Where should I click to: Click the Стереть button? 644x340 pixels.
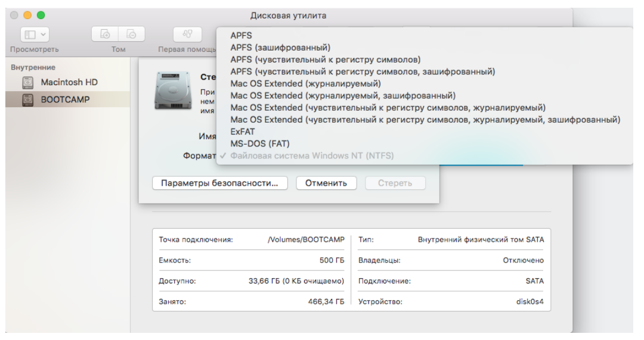coord(395,183)
